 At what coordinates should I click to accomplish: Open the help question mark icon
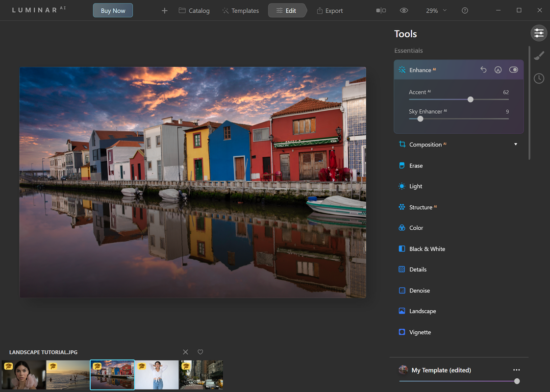[465, 10]
